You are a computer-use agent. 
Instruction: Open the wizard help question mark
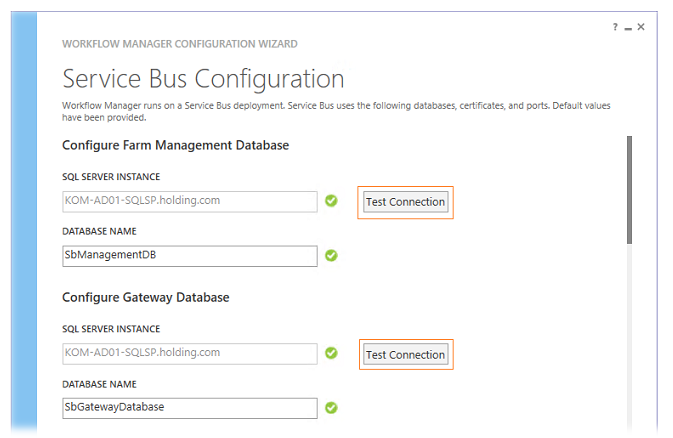[x=615, y=27]
